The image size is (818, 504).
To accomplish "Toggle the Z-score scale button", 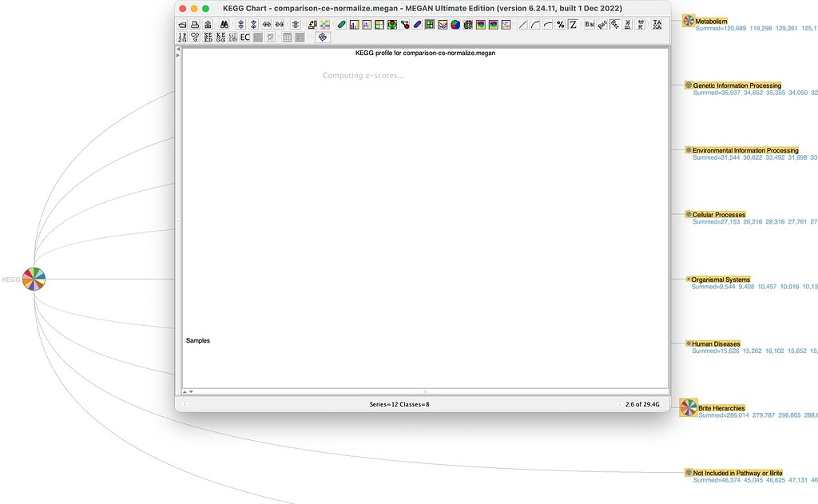I will coord(573,25).
